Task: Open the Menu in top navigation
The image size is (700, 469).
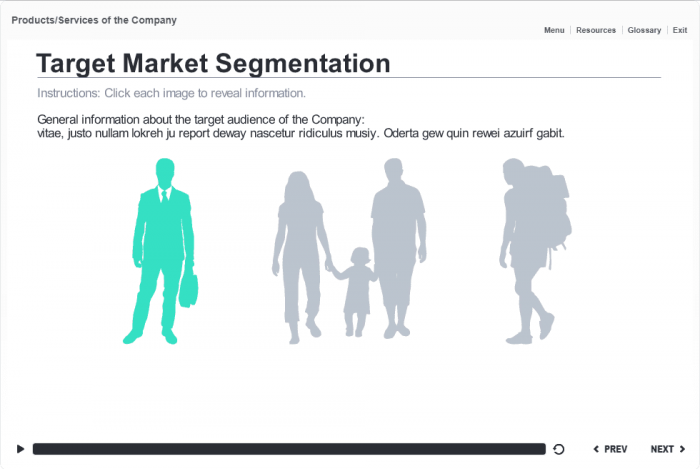Action: (x=554, y=30)
